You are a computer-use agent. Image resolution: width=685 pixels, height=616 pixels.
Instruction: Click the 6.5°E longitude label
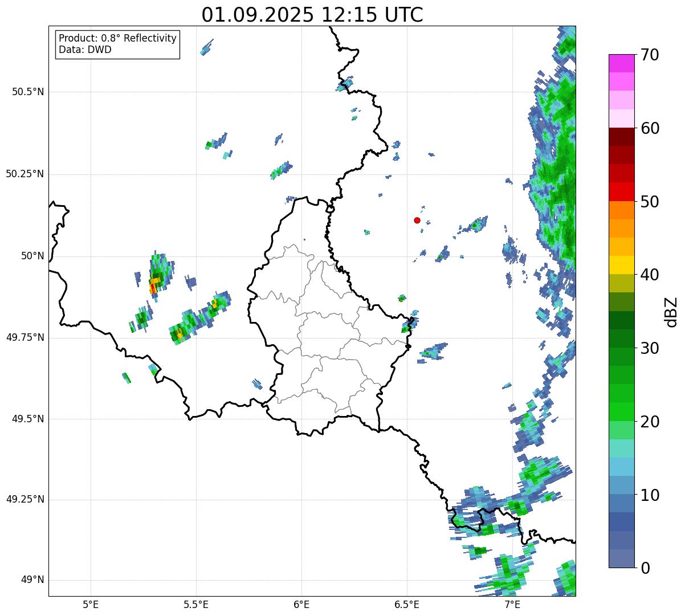(407, 604)
